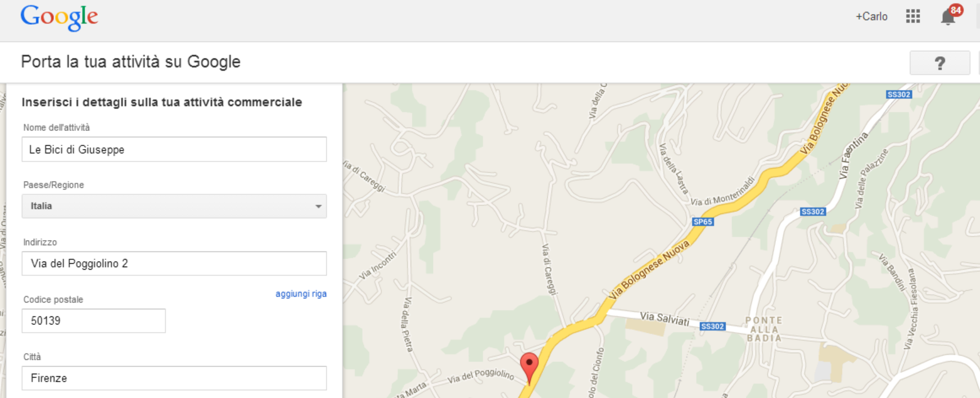This screenshot has width=980, height=398.
Task: Click the Nome dell'attività field
Action: [x=174, y=150]
